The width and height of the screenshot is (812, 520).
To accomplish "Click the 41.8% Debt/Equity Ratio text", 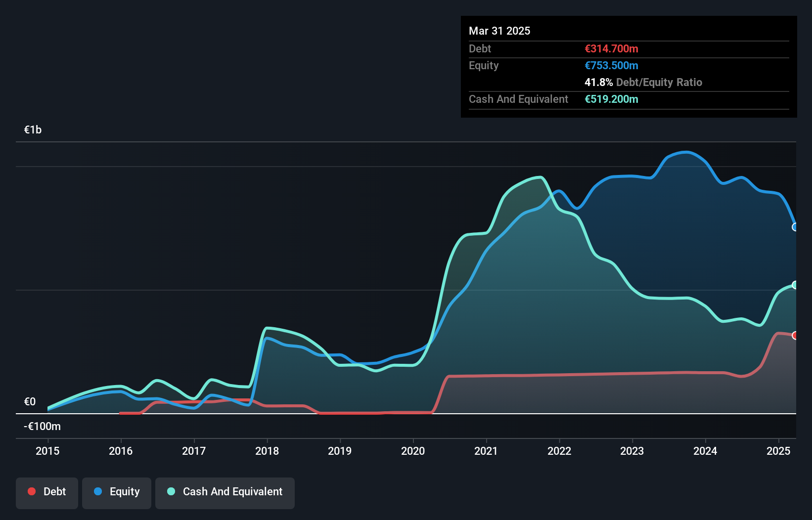I will point(643,82).
